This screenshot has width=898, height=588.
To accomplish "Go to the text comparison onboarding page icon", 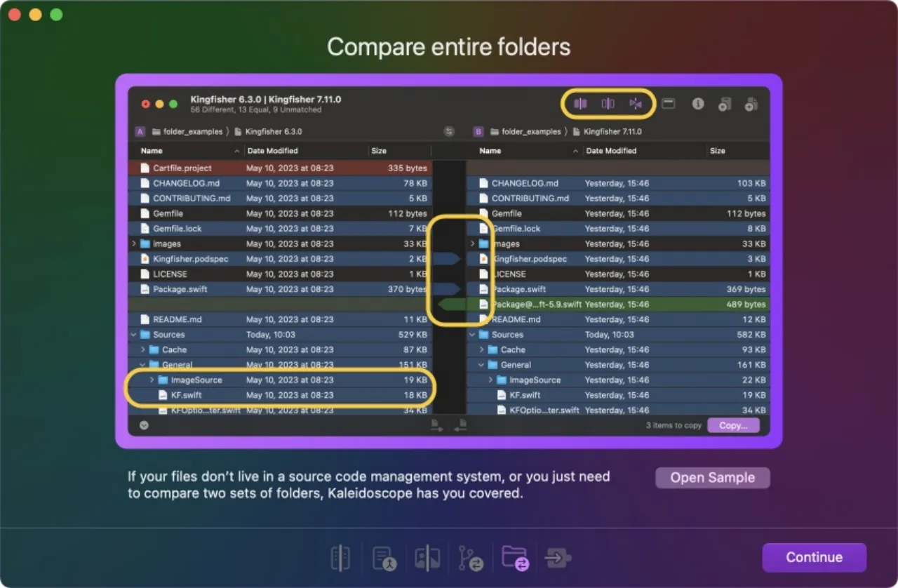I will [340, 558].
